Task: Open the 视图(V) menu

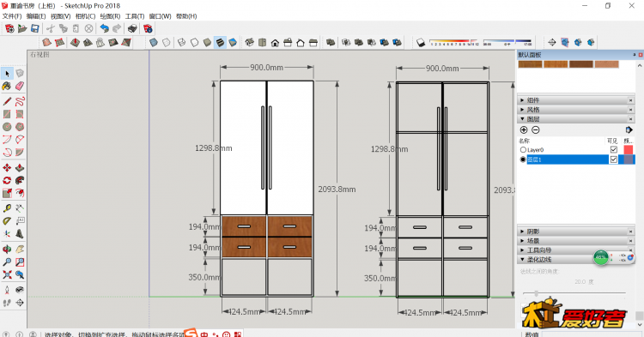Action: click(60, 16)
